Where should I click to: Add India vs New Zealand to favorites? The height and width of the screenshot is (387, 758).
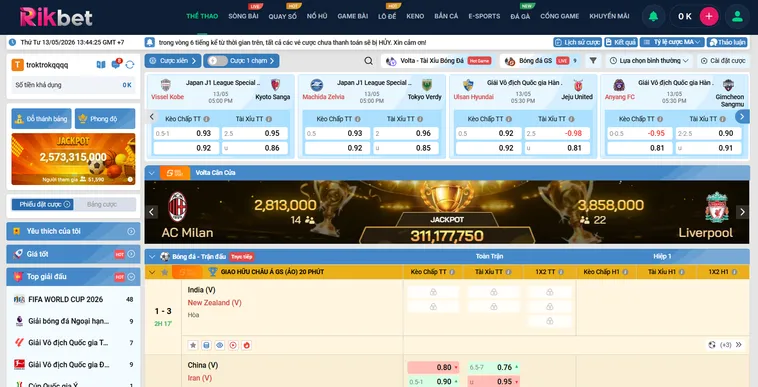coord(193,345)
